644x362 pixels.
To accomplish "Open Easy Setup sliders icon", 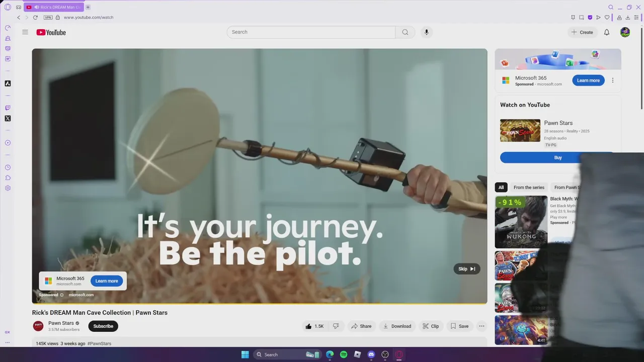I will click(x=636, y=17).
